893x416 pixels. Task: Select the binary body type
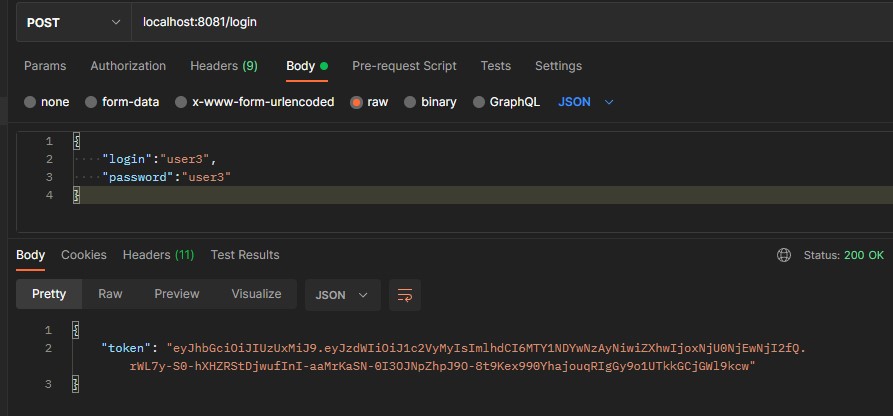tap(430, 102)
